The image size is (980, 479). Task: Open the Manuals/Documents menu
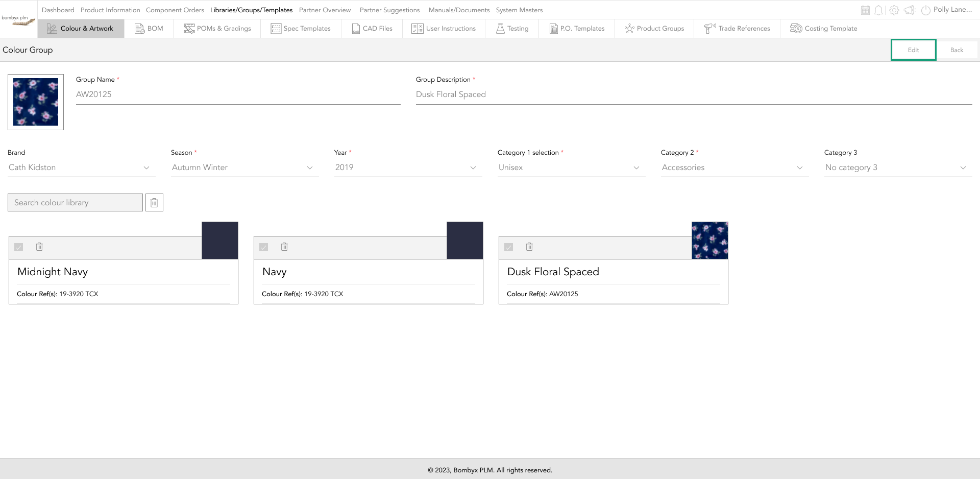(459, 10)
